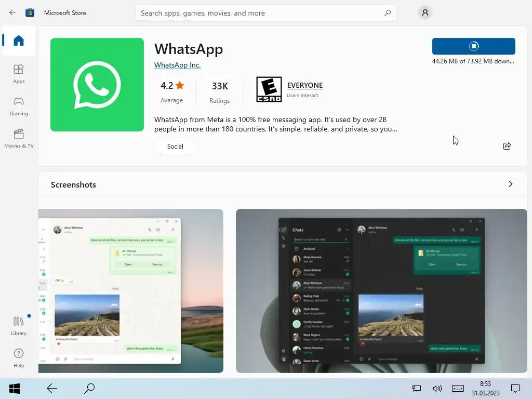Viewport: 532px width, 399px height.
Task: Open the notification center icon
Action: 515,389
